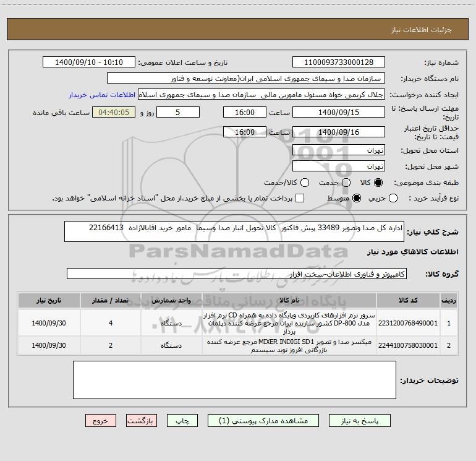Image resolution: width=476 pixels, height=461 pixels.
Task: Click the چاپ print button
Action: (182, 421)
